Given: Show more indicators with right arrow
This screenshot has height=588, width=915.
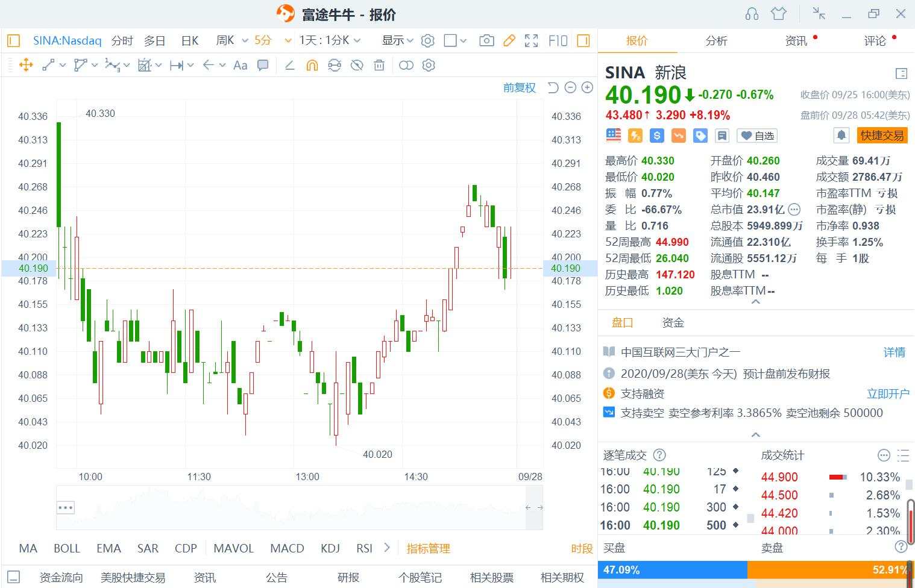Looking at the screenshot, I should pos(387,548).
